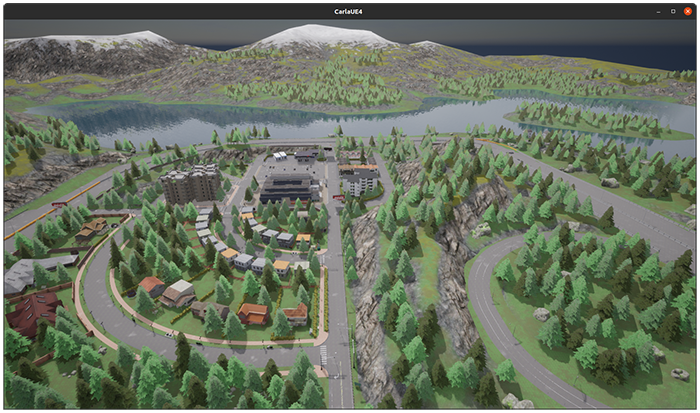Click the red-roofed house at bottom left
Viewport: 700px width, 413px height.
point(32,312)
